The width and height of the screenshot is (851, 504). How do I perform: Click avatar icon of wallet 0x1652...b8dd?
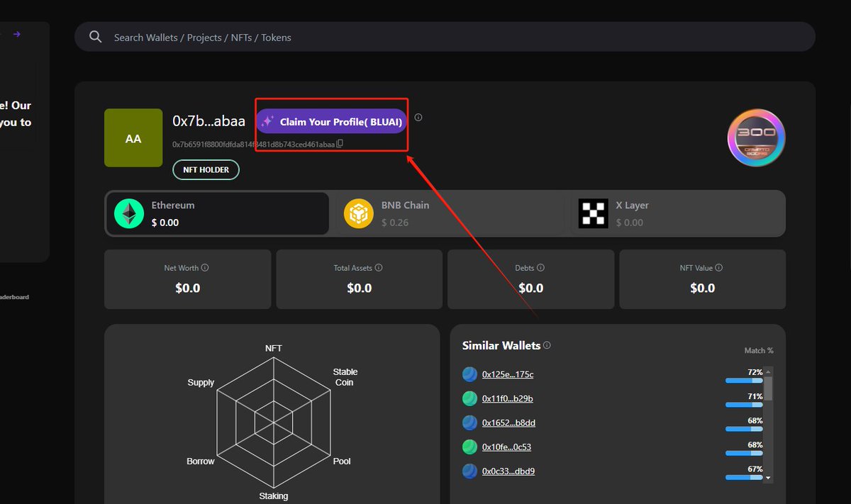(469, 422)
